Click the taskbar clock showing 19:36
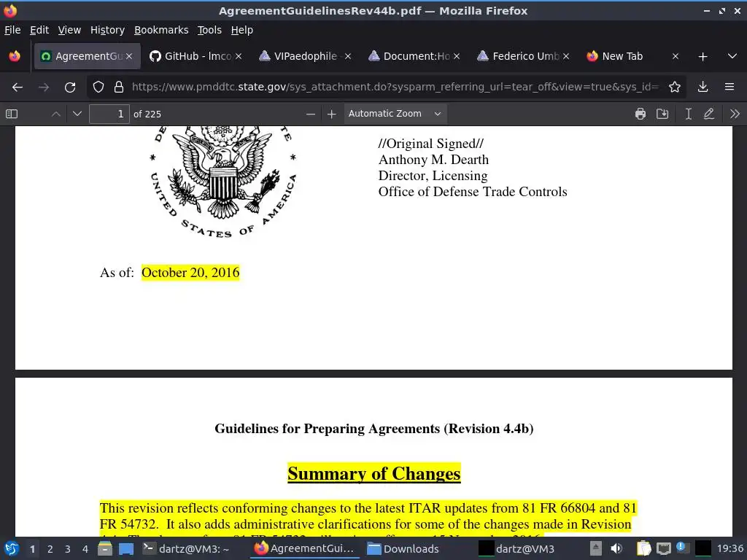The width and height of the screenshot is (747, 560). 729,549
